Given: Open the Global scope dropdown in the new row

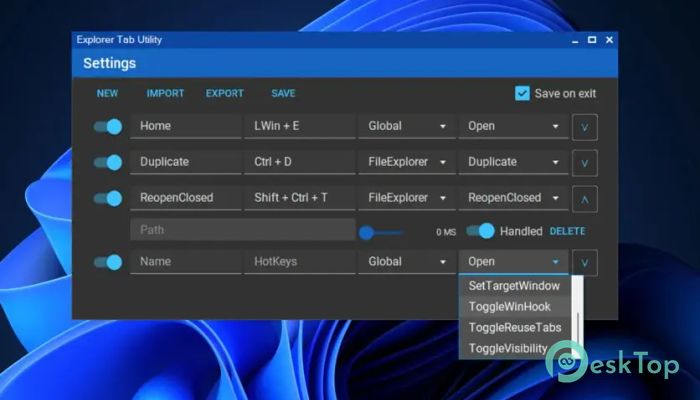Looking at the screenshot, I should coord(407,262).
